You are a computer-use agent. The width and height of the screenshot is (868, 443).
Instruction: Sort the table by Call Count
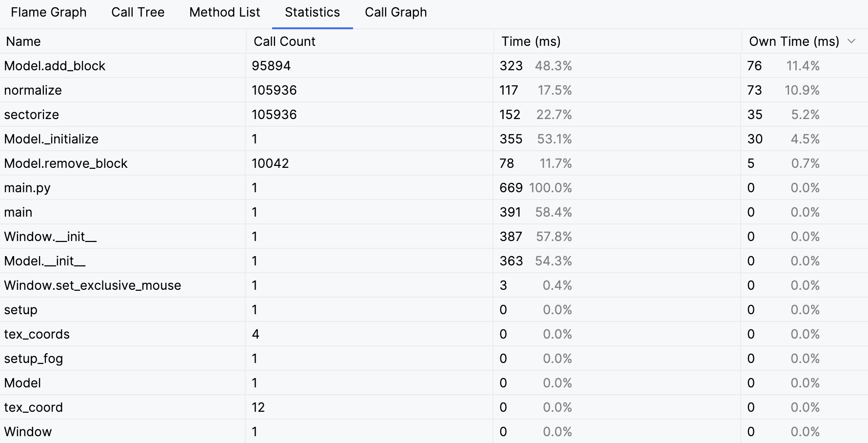coord(284,41)
